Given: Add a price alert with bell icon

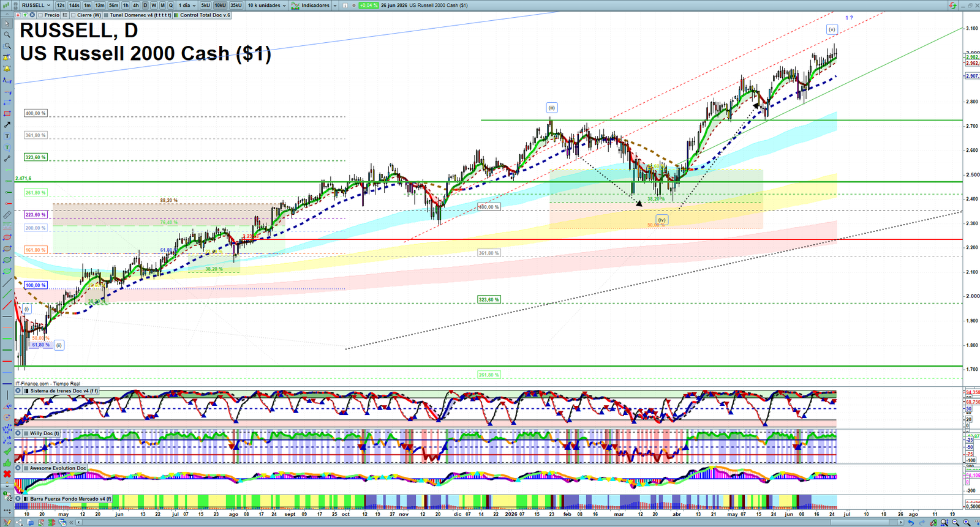Looking at the screenshot, I should 7,68.
